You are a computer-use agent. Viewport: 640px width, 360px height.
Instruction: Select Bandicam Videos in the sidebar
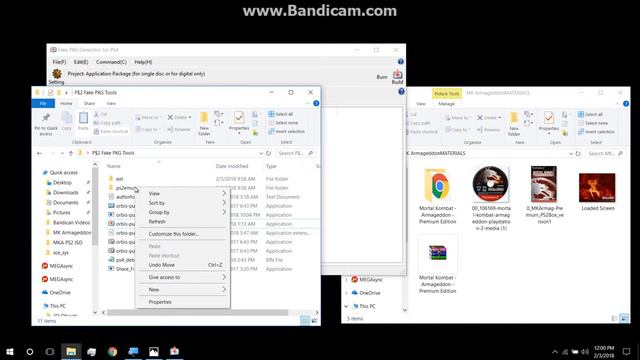71,222
